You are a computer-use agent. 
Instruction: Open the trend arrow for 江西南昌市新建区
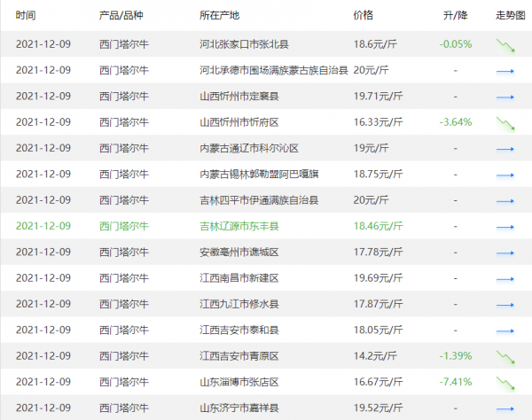(505, 279)
